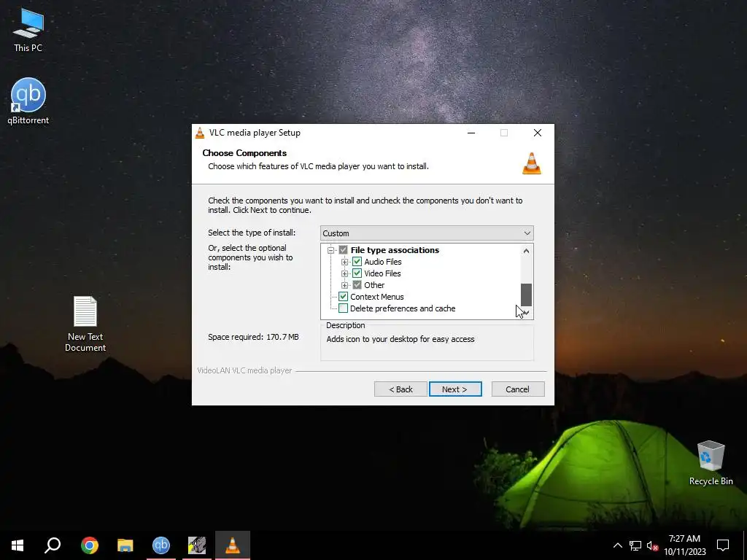Cancel the VLC setup
The height and width of the screenshot is (560, 747).
click(x=518, y=389)
